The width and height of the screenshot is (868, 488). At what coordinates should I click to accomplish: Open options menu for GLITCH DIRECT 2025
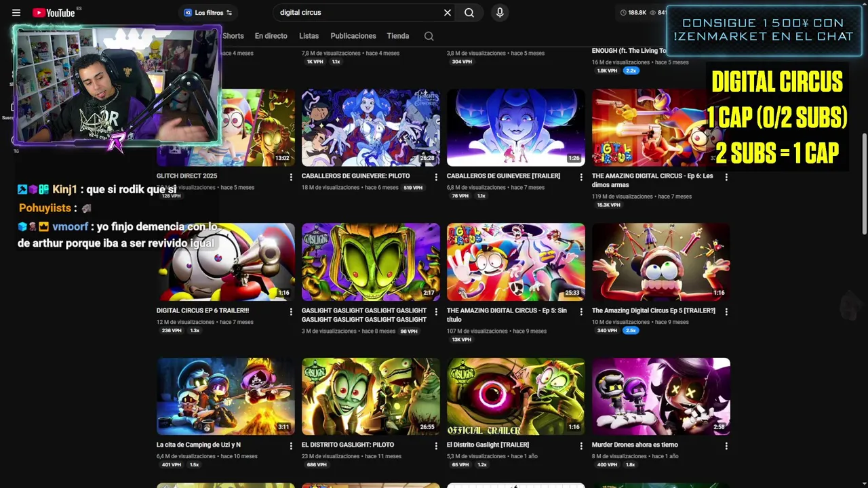click(x=291, y=177)
